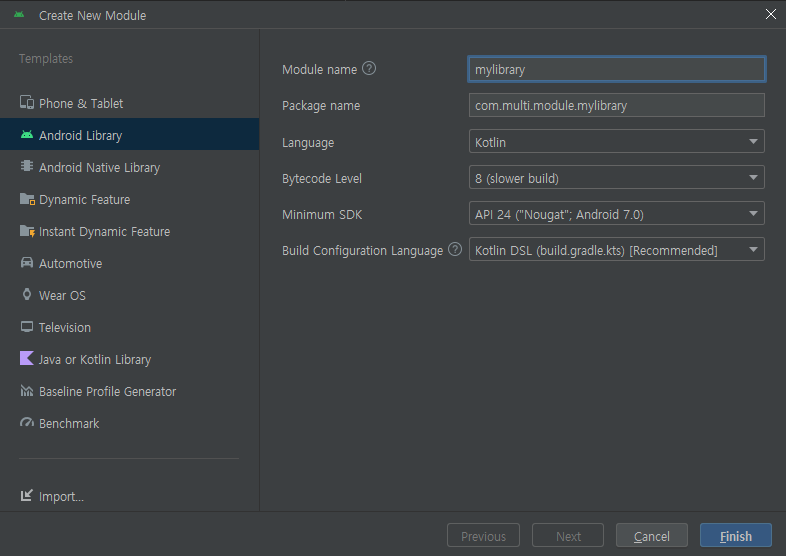Choose the Benchmark template label
786x556 pixels.
click(x=69, y=424)
